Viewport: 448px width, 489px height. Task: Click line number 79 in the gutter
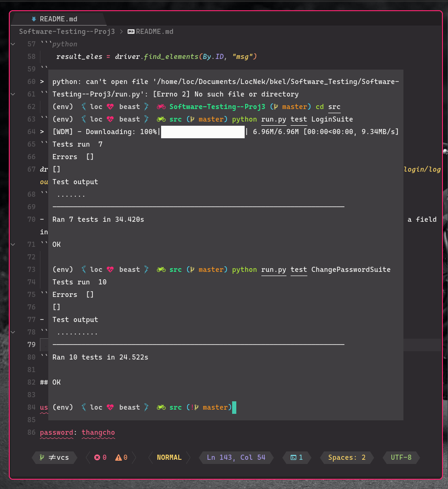click(32, 345)
